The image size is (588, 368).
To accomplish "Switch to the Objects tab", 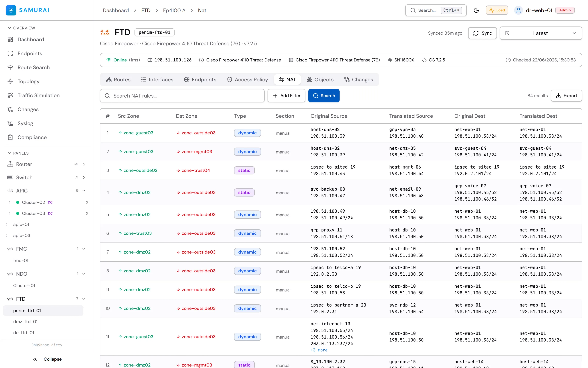I will 320,80.
